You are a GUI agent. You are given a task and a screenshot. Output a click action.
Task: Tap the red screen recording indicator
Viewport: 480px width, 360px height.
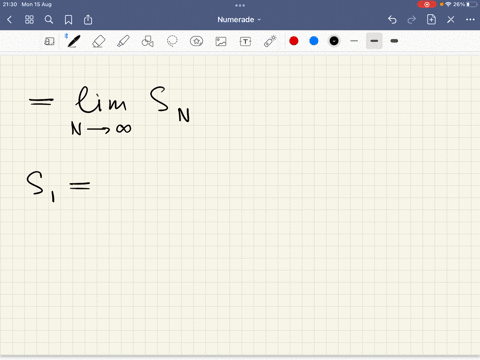[x=427, y=4]
